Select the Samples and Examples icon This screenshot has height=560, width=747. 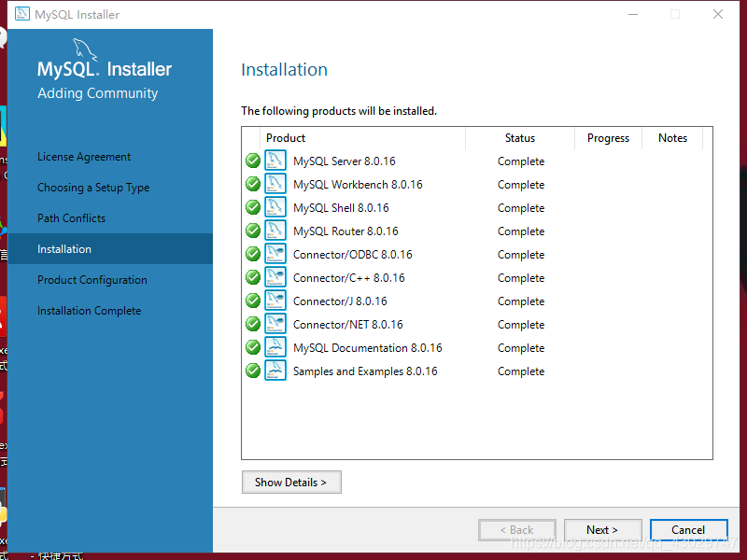tap(275, 371)
